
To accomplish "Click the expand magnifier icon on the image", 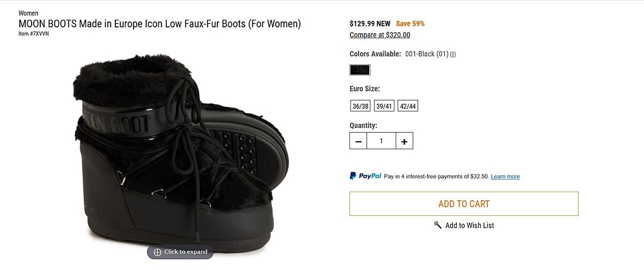I will (x=157, y=252).
